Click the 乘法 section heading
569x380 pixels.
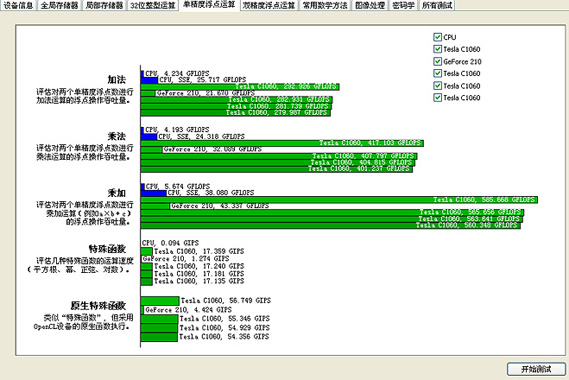point(116,136)
